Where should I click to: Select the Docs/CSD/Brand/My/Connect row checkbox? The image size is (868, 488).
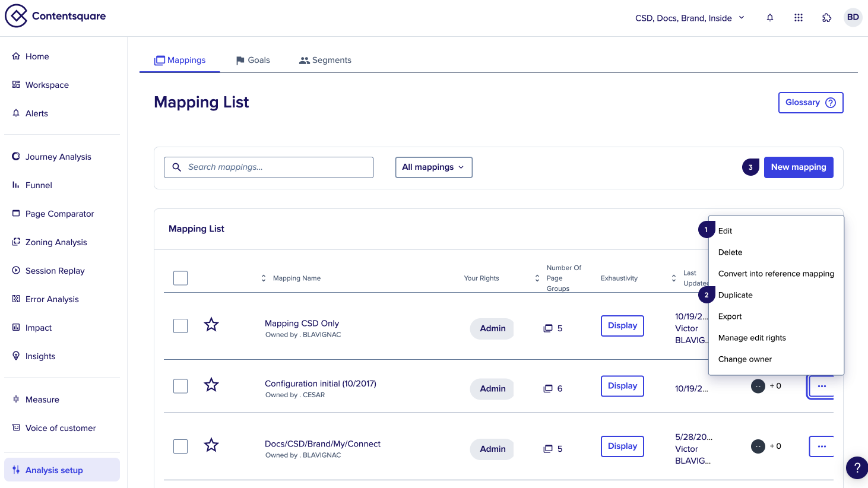pos(180,446)
